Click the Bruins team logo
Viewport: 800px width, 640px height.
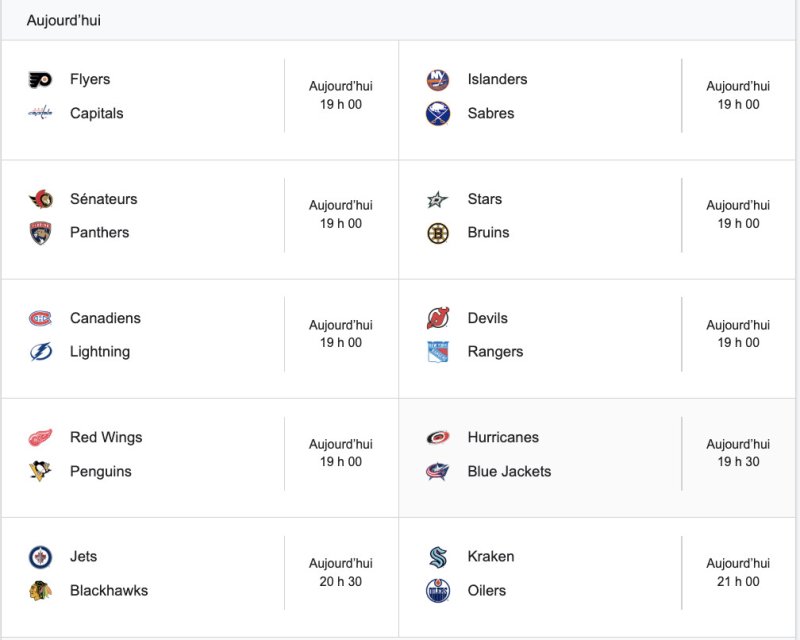(438, 233)
